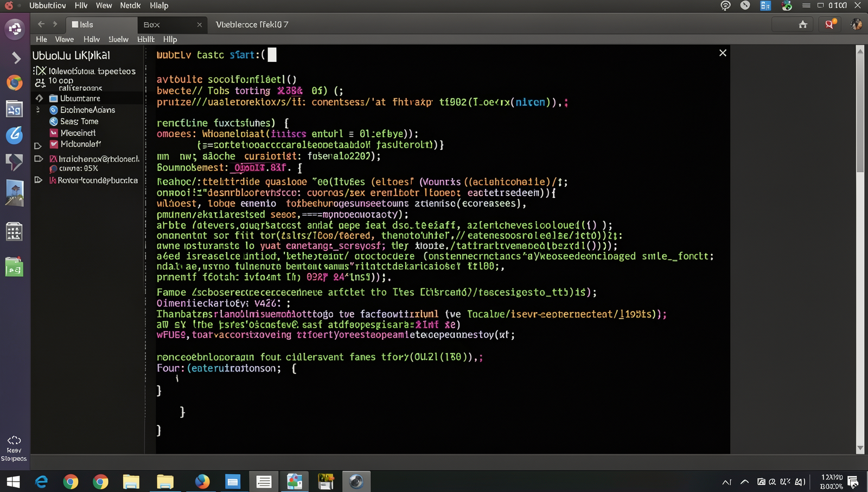The image size is (868, 492).
Task: Click the Oimeniieckarloty: v426: code line
Action: [224, 303]
